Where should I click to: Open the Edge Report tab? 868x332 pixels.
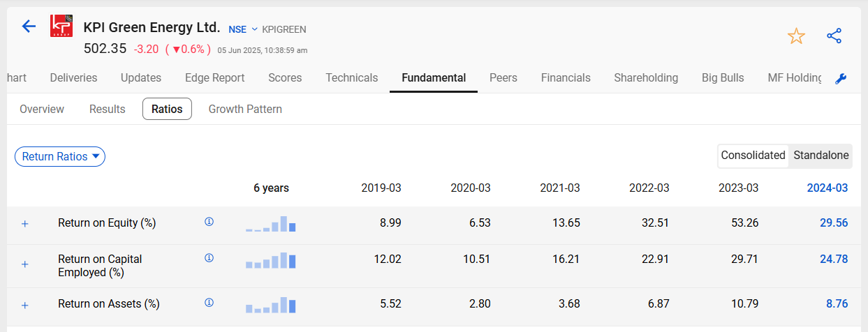215,78
